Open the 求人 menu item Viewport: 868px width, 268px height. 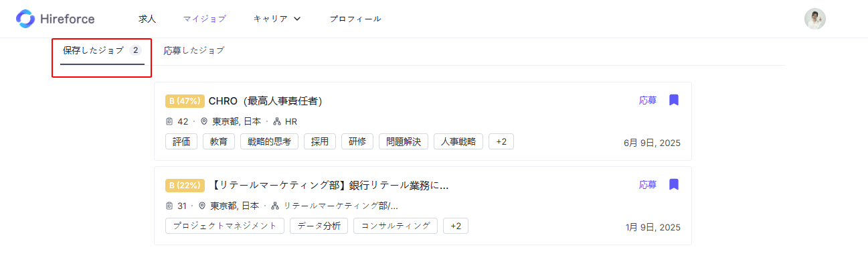point(147,19)
